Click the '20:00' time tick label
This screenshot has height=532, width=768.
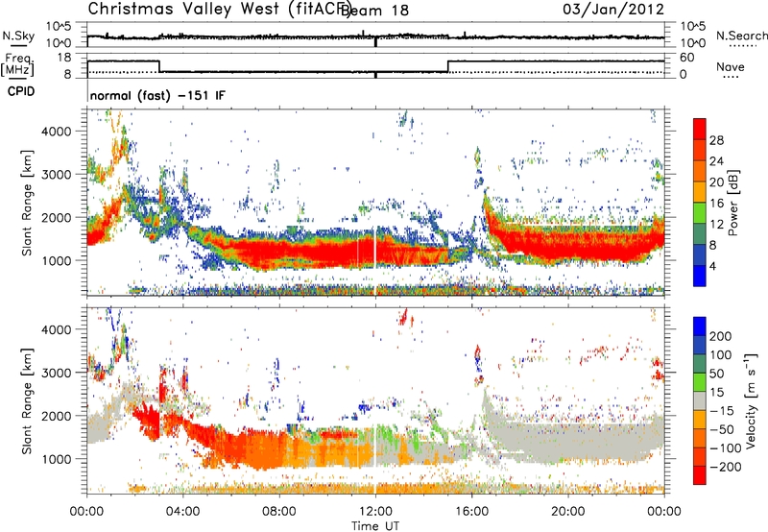(x=567, y=512)
